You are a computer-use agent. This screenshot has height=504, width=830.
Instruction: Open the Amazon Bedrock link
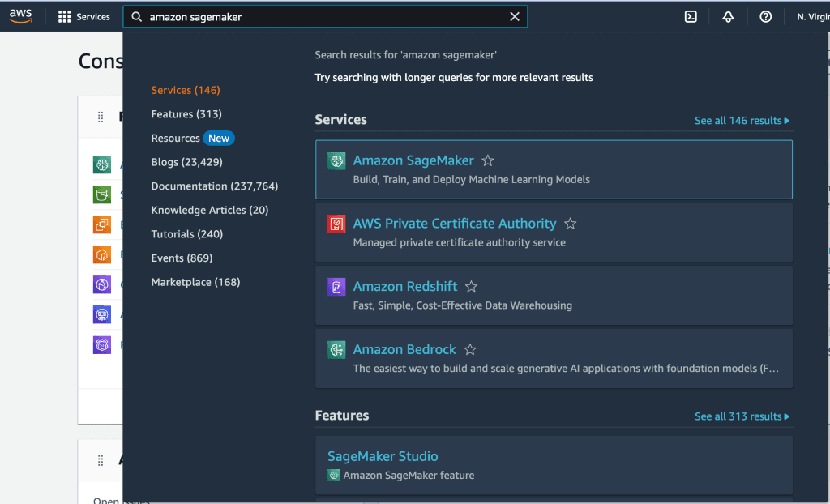404,349
